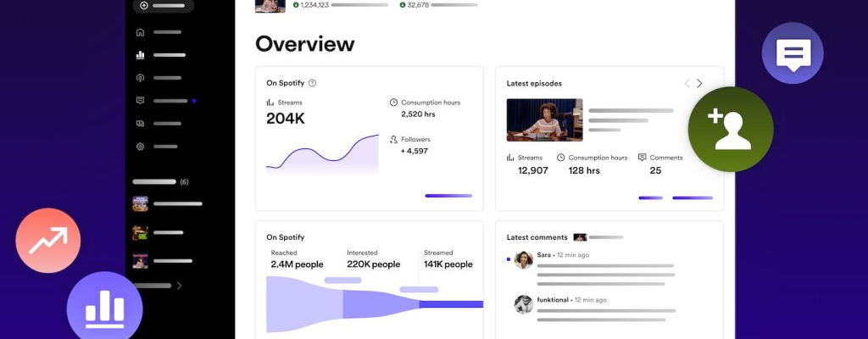Click the orange trending arrow circle icon
Screen dimensions: 868x339
click(48, 241)
